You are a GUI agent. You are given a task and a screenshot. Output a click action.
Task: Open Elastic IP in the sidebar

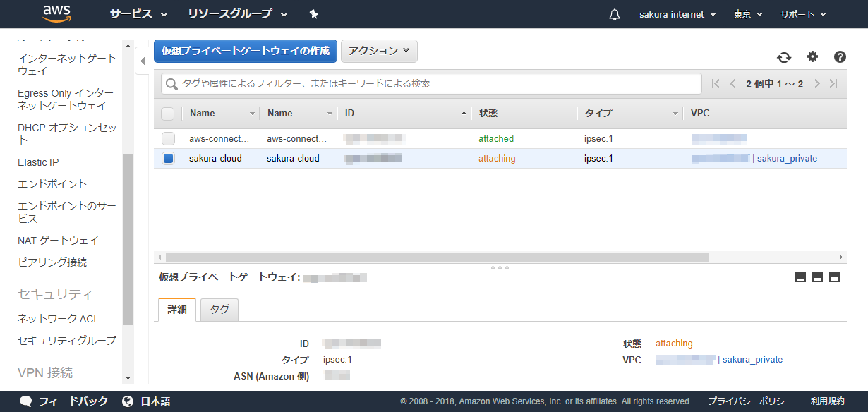point(38,162)
